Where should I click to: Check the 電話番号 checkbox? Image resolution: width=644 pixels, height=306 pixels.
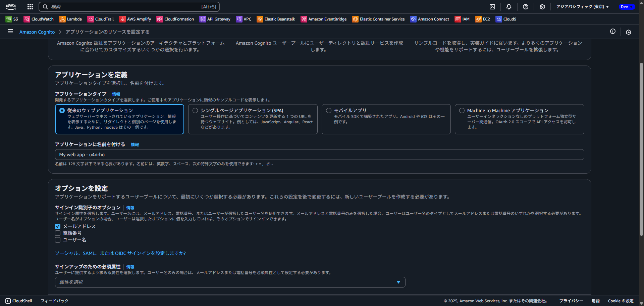tap(58, 233)
